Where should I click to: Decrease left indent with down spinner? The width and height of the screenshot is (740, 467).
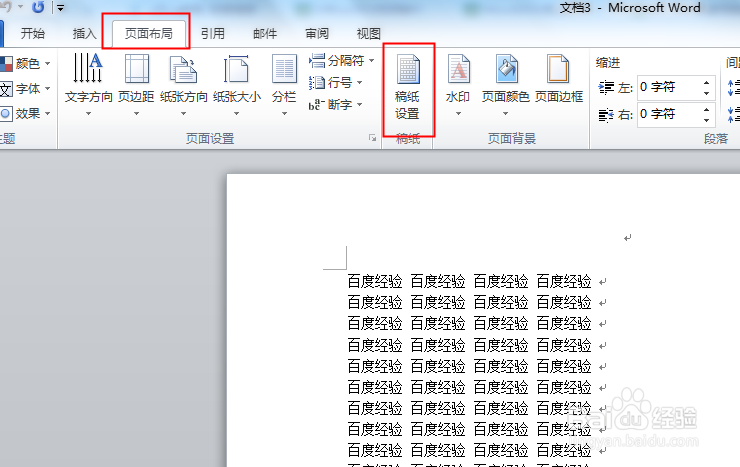click(x=706, y=93)
